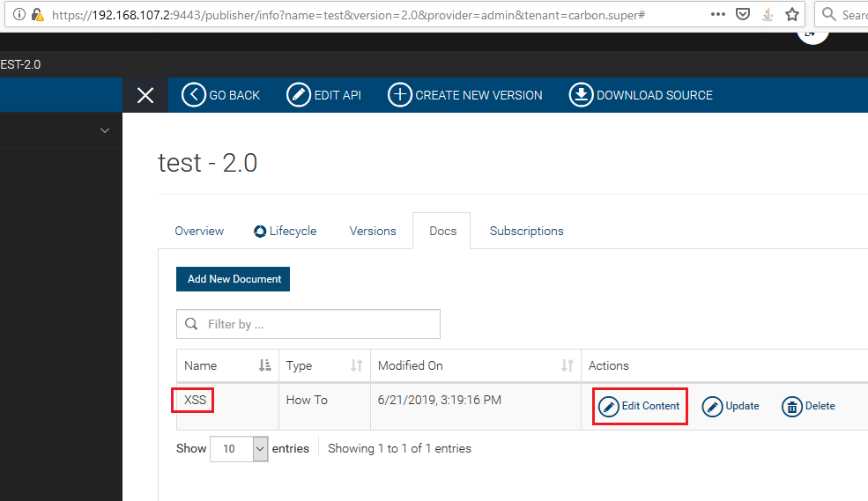Screen dimensions: 868x501
Task: Click the Download Source arrow icon
Action: click(581, 95)
